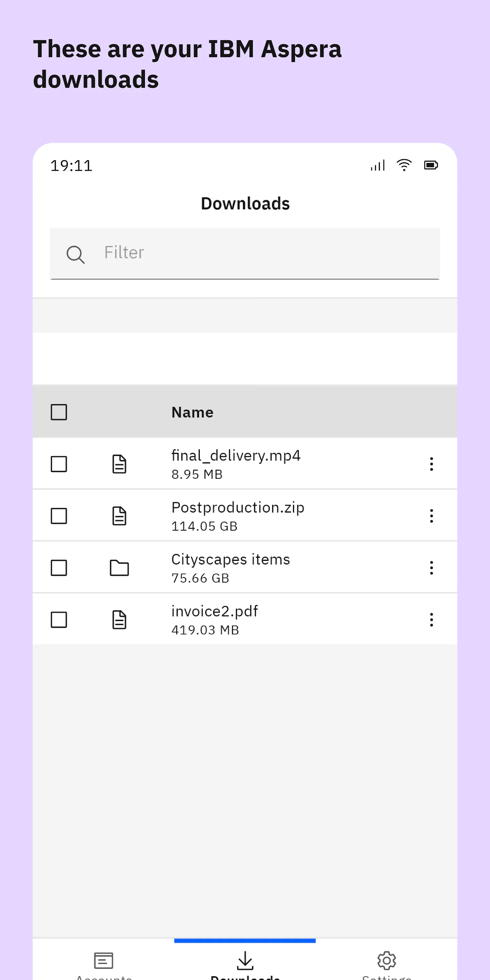Open more options for Cityscapes items
490x980 pixels.
pos(431,568)
